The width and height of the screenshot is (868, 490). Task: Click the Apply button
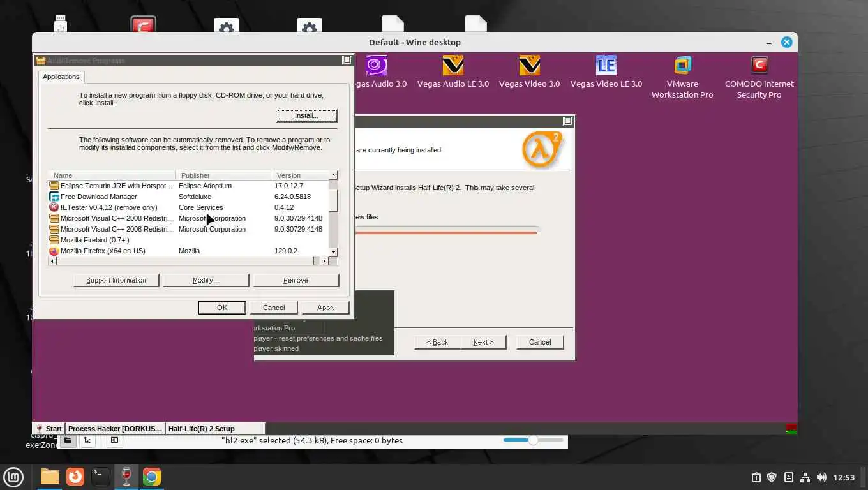point(326,308)
